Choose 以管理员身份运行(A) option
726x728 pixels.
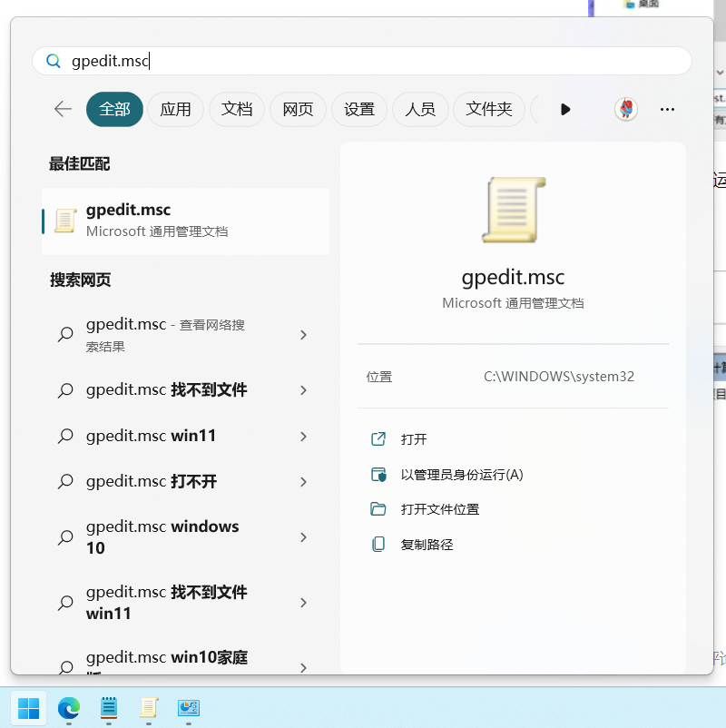[462, 475]
